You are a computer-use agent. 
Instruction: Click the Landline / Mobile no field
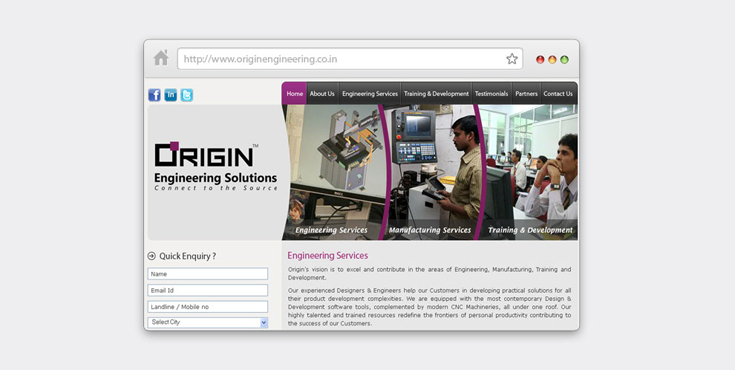pyautogui.click(x=208, y=307)
